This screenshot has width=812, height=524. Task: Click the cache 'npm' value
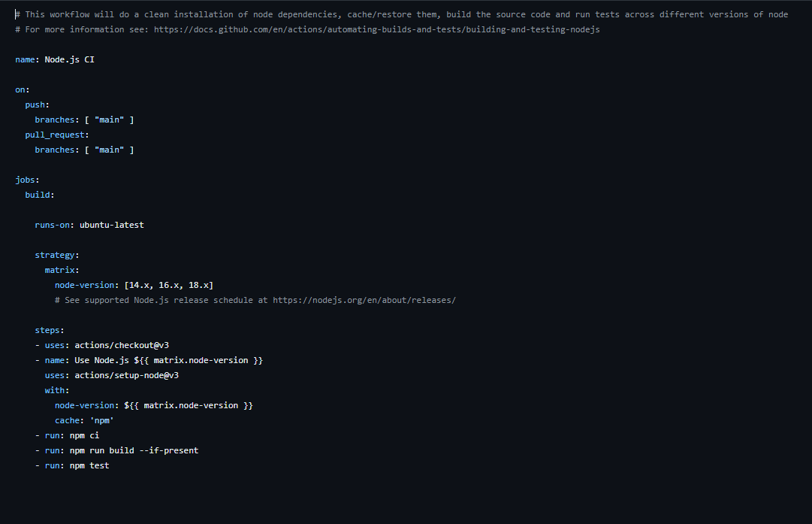point(102,420)
